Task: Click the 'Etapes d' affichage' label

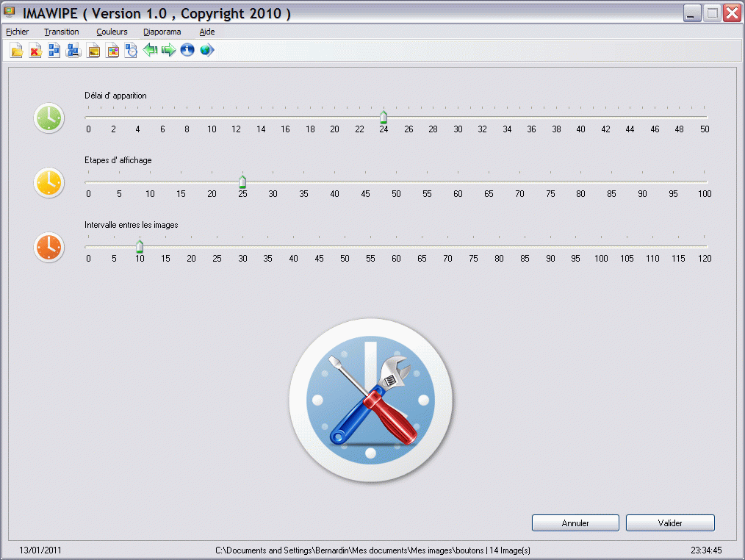Action: pyautogui.click(x=118, y=160)
